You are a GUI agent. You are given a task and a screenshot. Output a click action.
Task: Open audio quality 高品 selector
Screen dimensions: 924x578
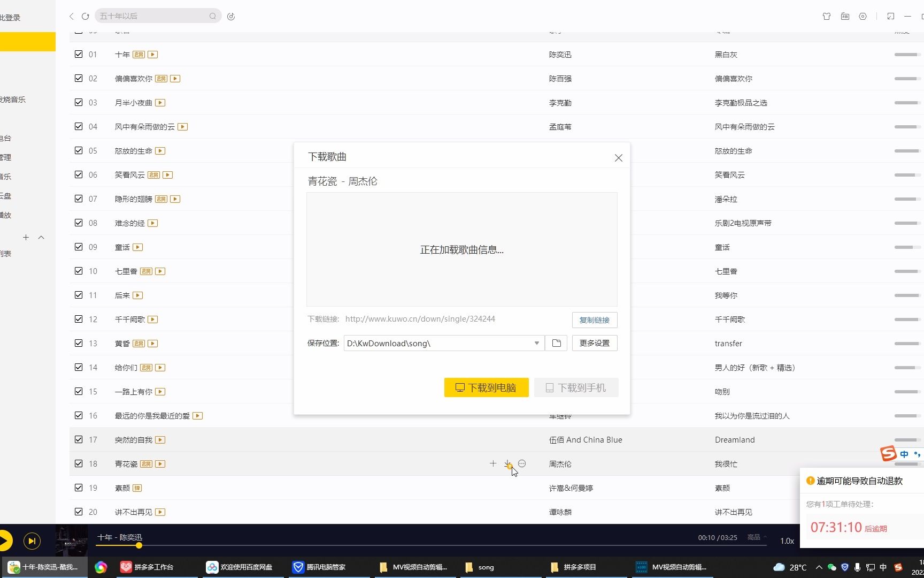click(757, 537)
